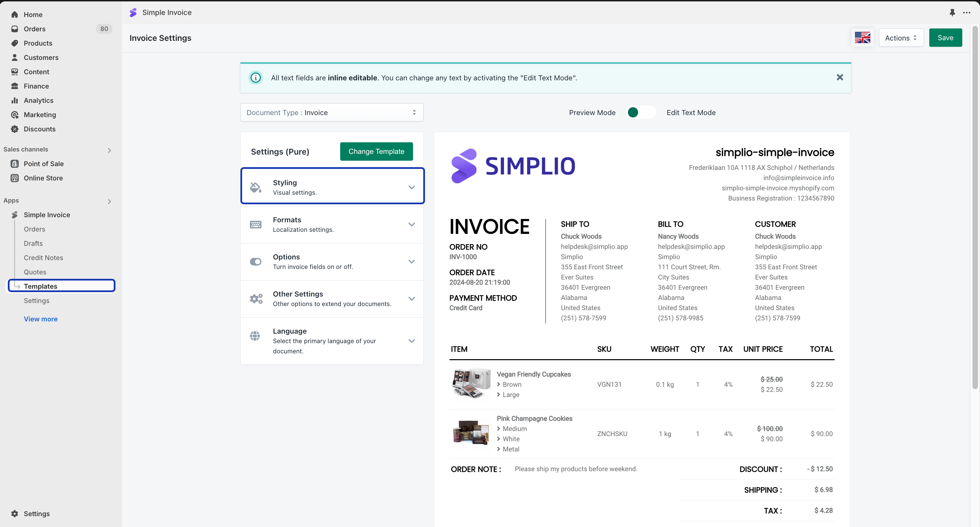Click the Formats keyboard icon
Screen dimensions: 980x527
pyautogui.click(x=255, y=224)
